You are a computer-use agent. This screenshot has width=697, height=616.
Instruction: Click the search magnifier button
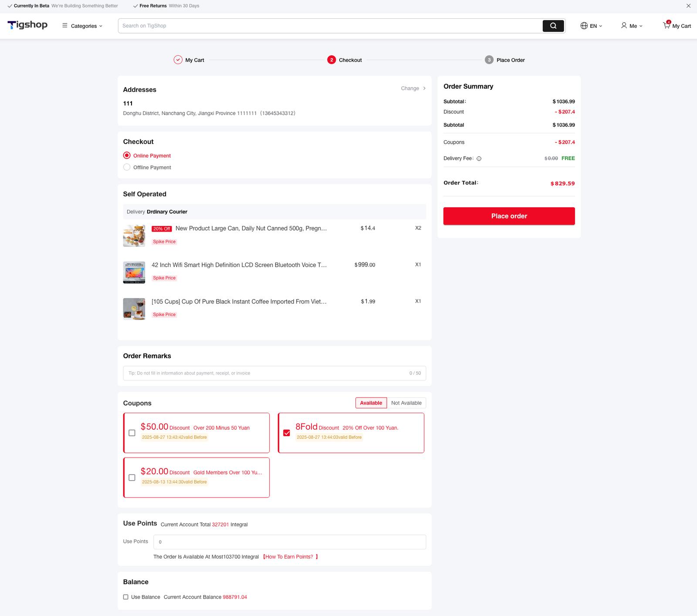553,26
